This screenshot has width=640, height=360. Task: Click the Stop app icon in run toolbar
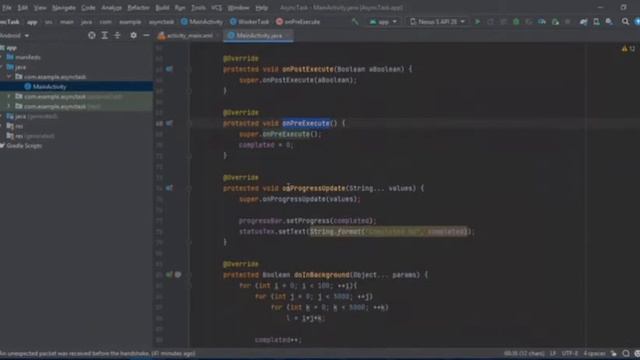568,22
